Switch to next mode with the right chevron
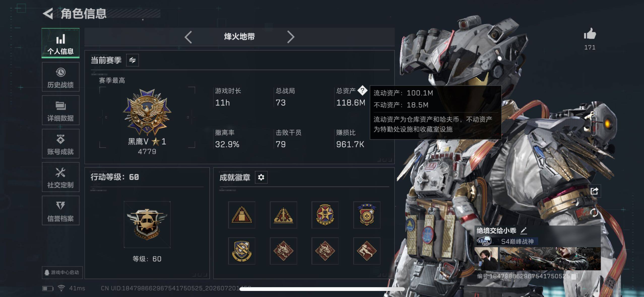Image resolution: width=644 pixels, height=297 pixels. tap(291, 37)
